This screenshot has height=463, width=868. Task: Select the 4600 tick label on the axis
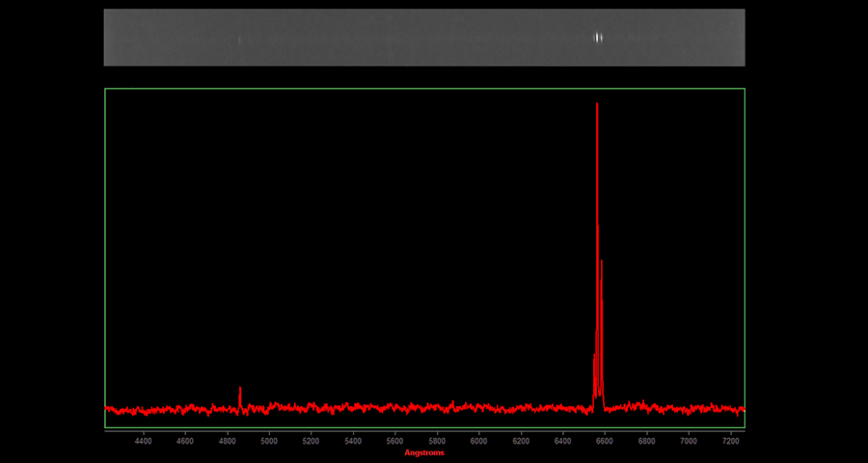point(185,441)
